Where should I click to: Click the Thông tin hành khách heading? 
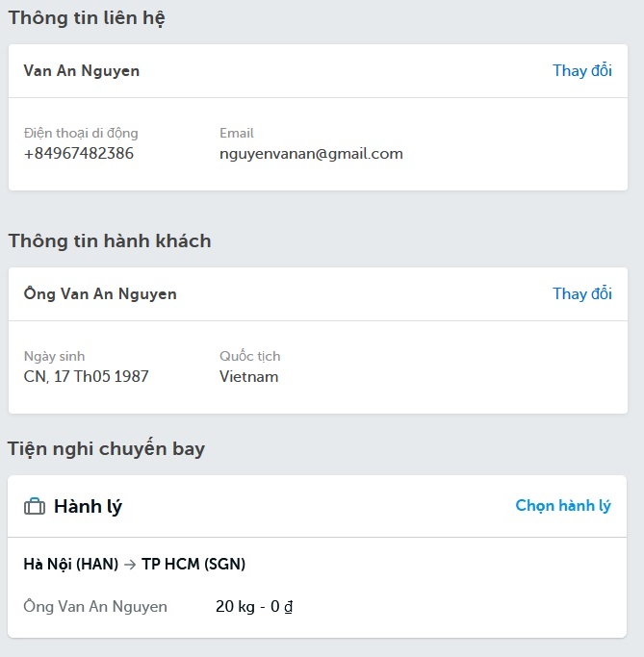[x=109, y=240]
